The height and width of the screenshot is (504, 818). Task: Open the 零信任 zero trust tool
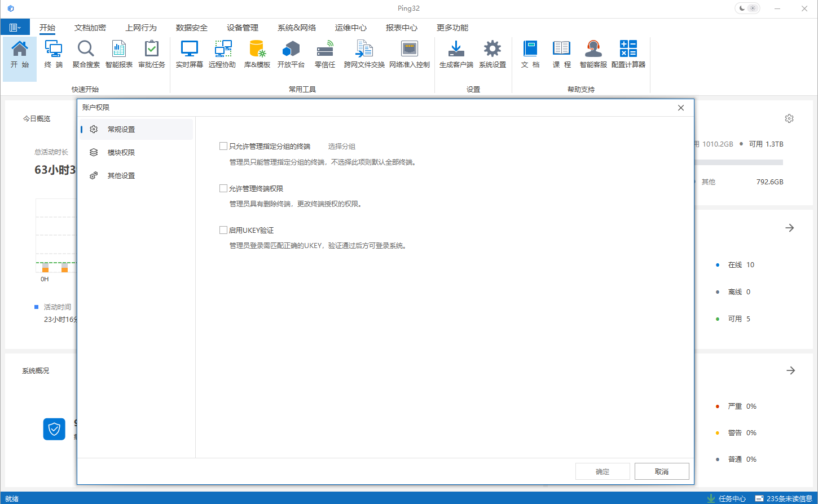(325, 54)
